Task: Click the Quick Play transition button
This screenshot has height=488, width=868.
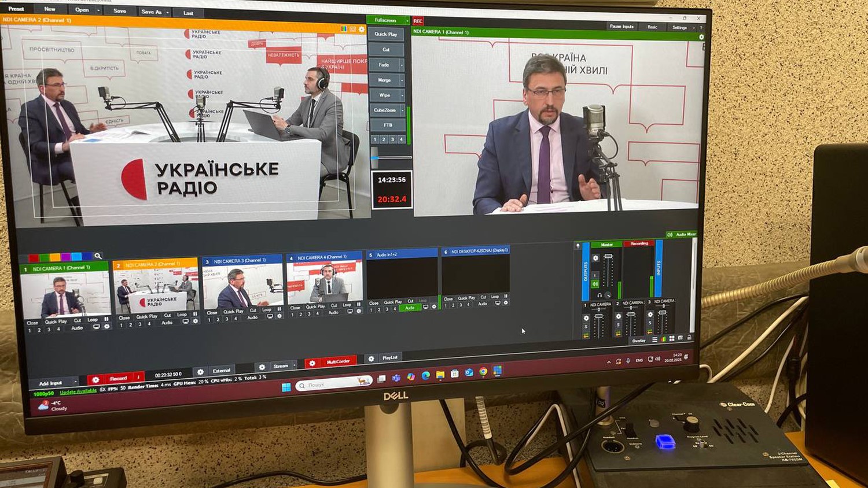Action: tap(386, 34)
